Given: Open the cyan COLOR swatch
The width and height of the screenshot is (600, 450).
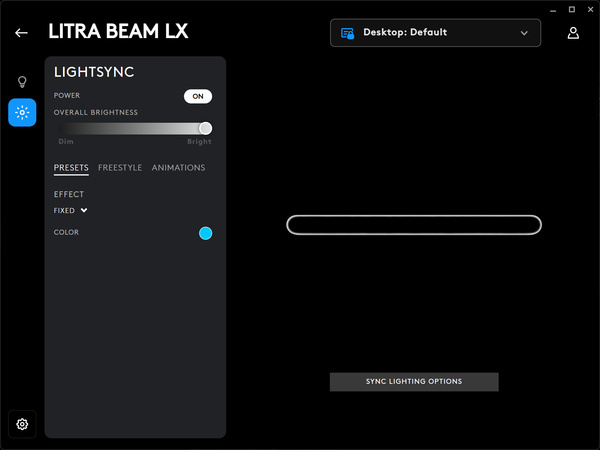Looking at the screenshot, I should pos(205,233).
